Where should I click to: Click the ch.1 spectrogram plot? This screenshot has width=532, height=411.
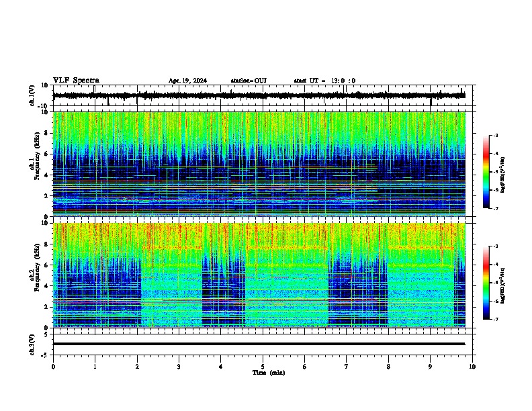(259, 164)
